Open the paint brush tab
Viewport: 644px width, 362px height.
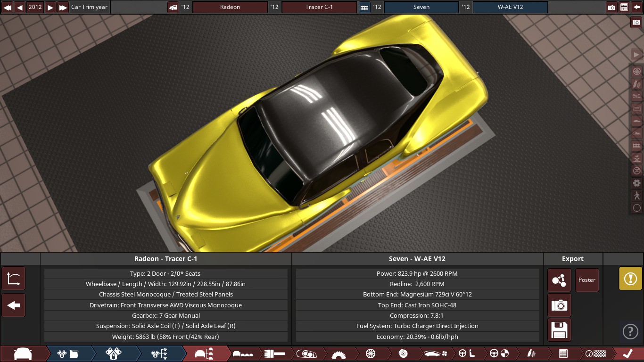coord(274,354)
